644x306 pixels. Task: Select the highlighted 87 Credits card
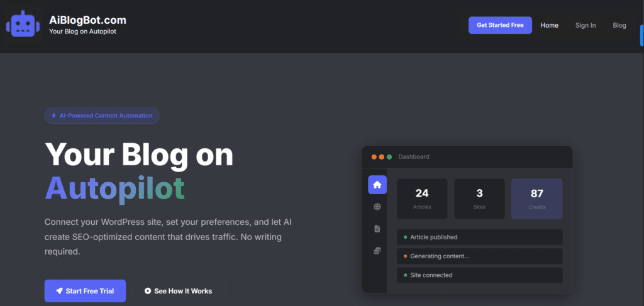click(536, 199)
